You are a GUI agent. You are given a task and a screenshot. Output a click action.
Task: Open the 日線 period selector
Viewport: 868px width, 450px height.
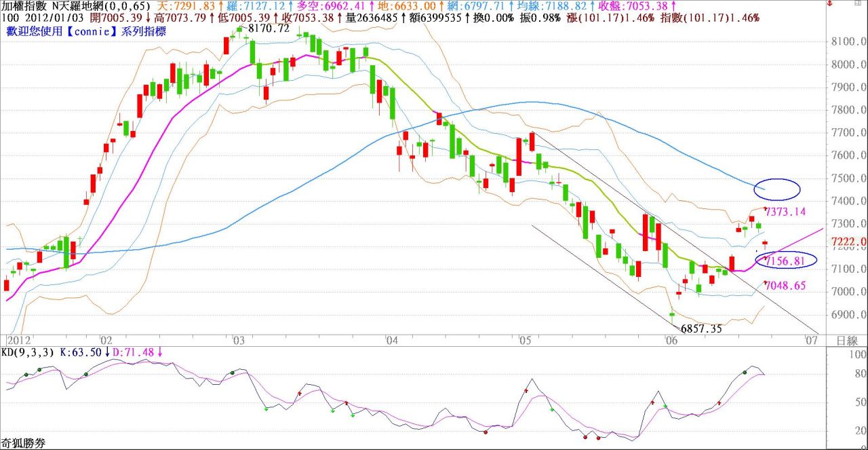click(848, 340)
